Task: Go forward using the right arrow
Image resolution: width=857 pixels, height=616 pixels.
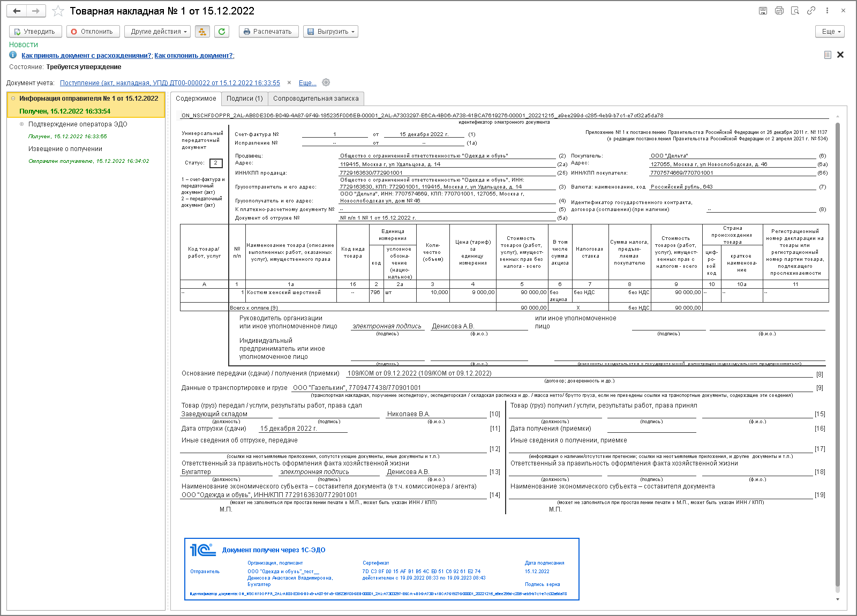Action: (36, 11)
